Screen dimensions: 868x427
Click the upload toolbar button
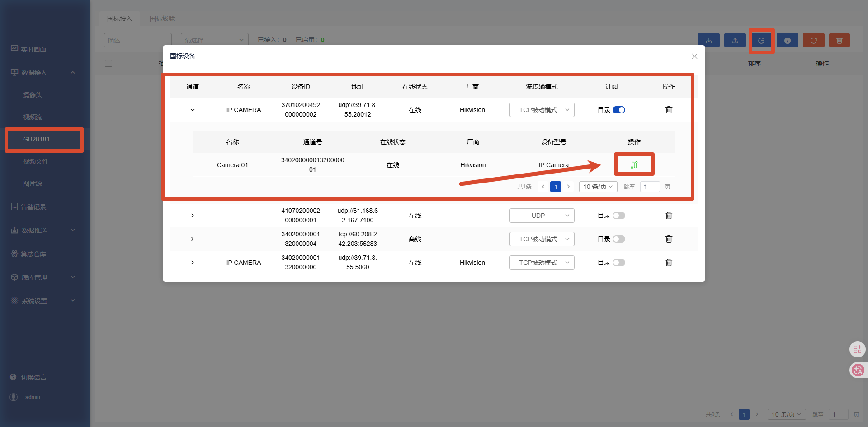pyautogui.click(x=735, y=40)
